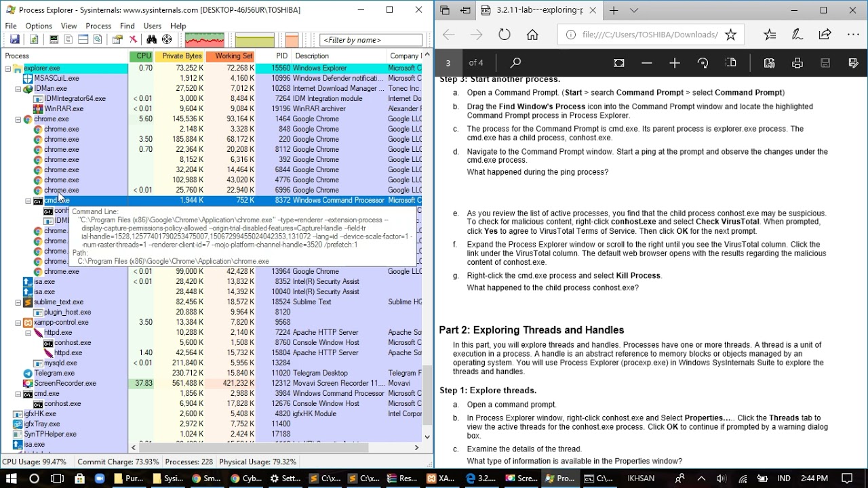Collapse the highlighted cmd.exe tree node
This screenshot has width=868, height=488.
pyautogui.click(x=28, y=201)
